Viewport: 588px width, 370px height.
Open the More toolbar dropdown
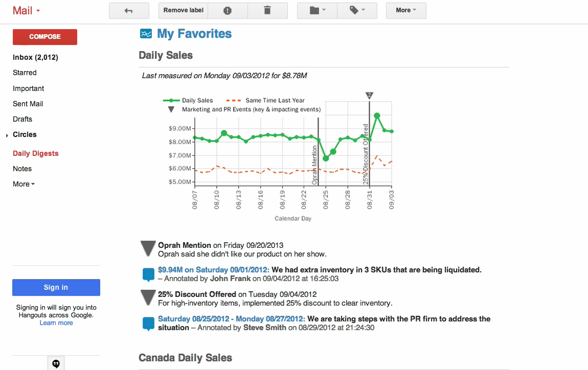[406, 11]
